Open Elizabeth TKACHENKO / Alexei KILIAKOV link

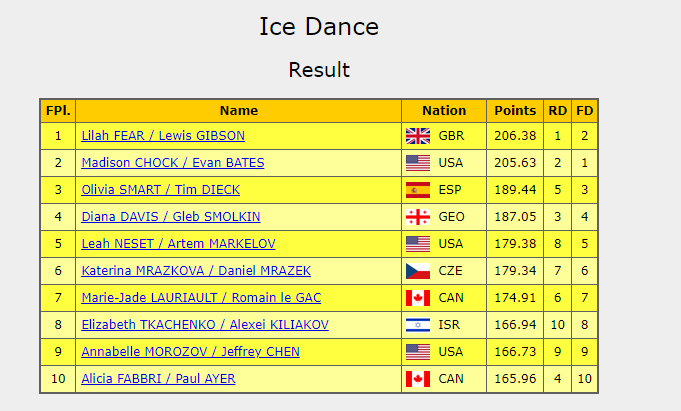[205, 325]
